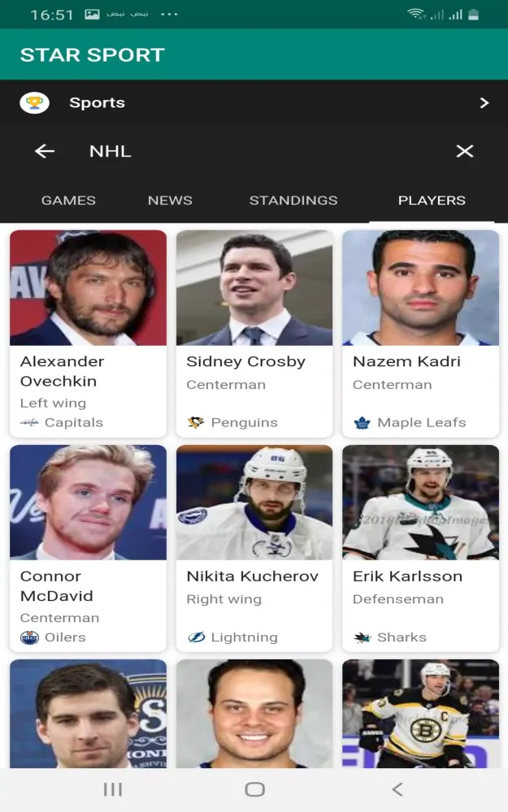Tap the Sharks team logo
Screen dimensions: 508x812
click(x=362, y=637)
